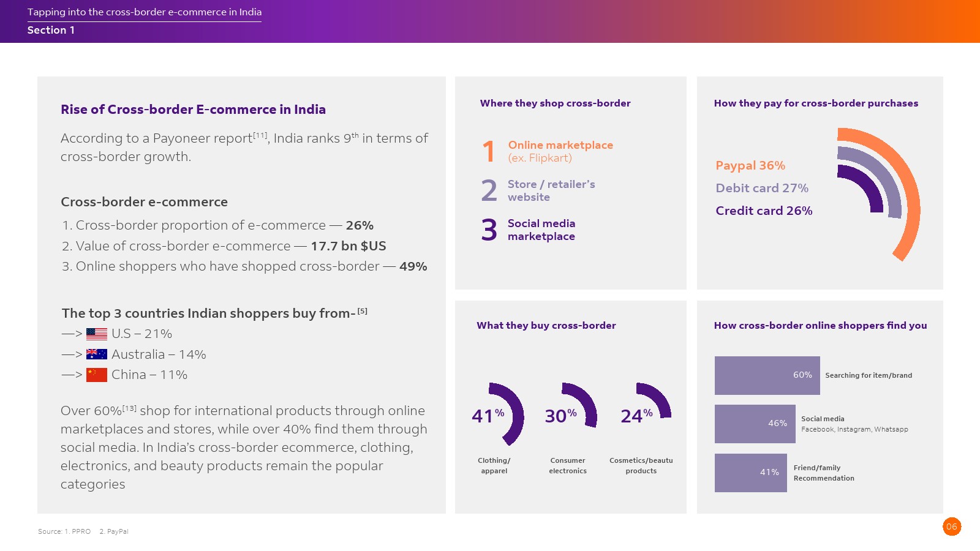Click the large orange number 1 ranking
Image resolution: width=980 pixels, height=551 pixels.
[x=488, y=151]
